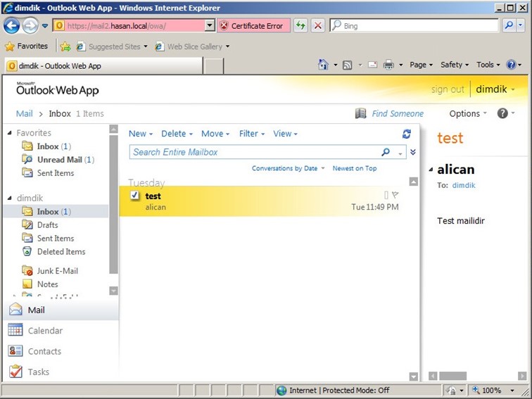Click the OWA address book icon
532x399 pixels.
click(x=361, y=113)
